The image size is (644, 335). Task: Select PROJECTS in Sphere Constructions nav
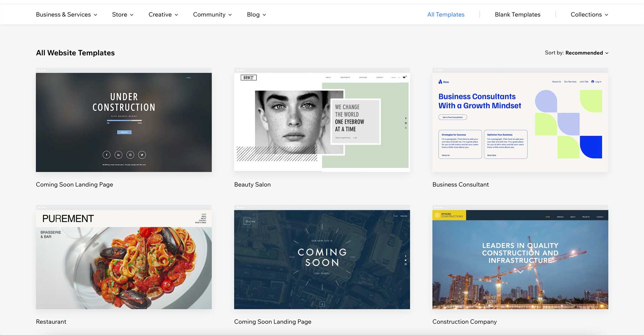[586, 217]
